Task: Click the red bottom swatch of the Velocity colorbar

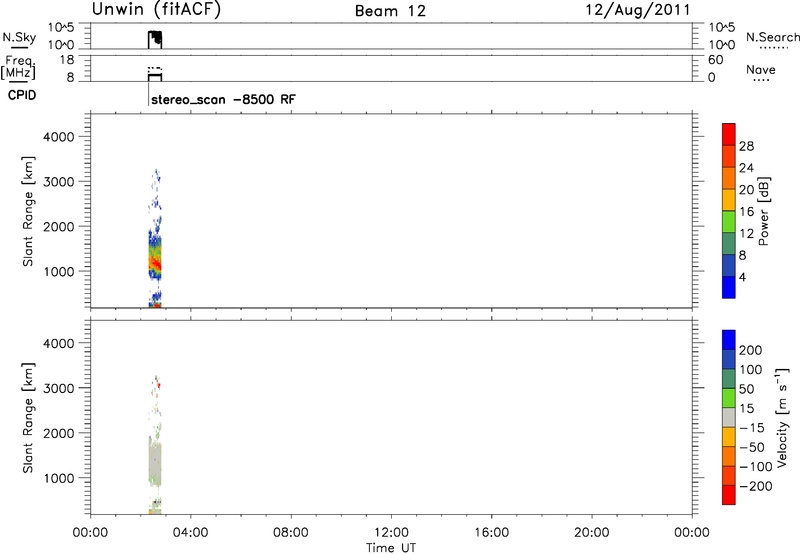Action: point(729,495)
